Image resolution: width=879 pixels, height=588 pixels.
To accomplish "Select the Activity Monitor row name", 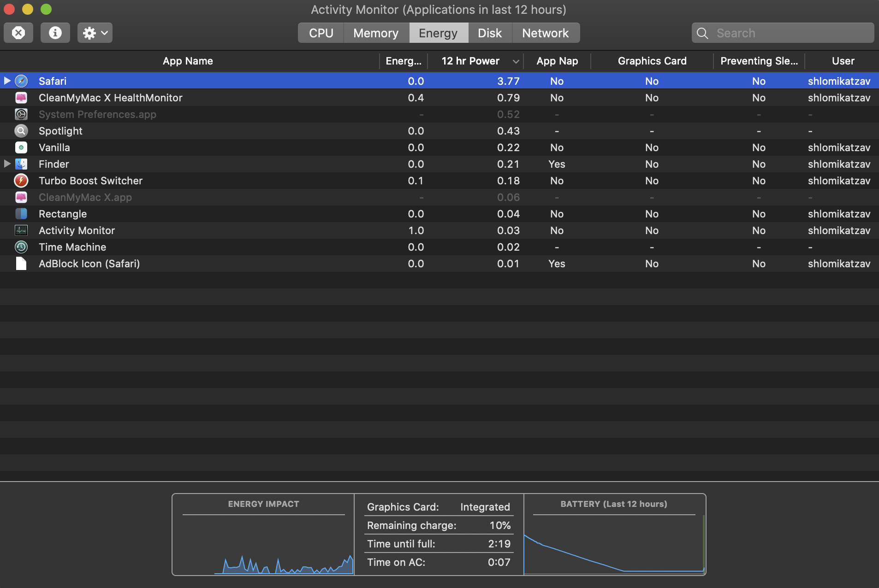I will [x=77, y=230].
